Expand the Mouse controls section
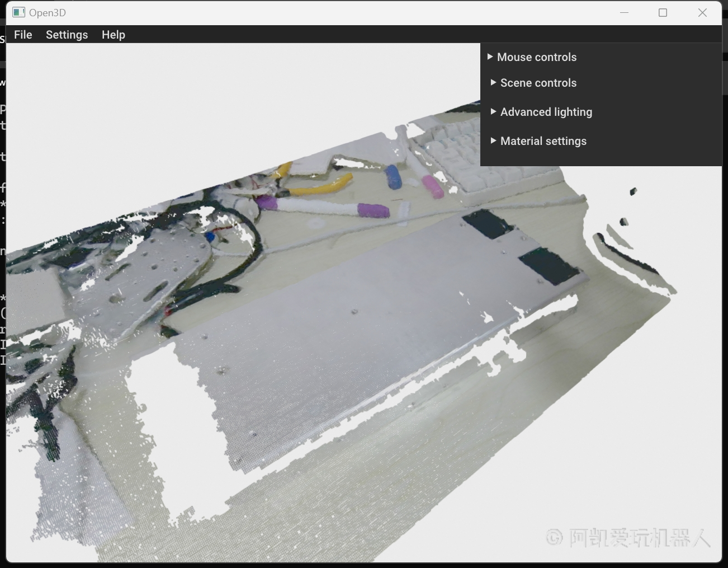The width and height of the screenshot is (728, 568). pos(536,57)
